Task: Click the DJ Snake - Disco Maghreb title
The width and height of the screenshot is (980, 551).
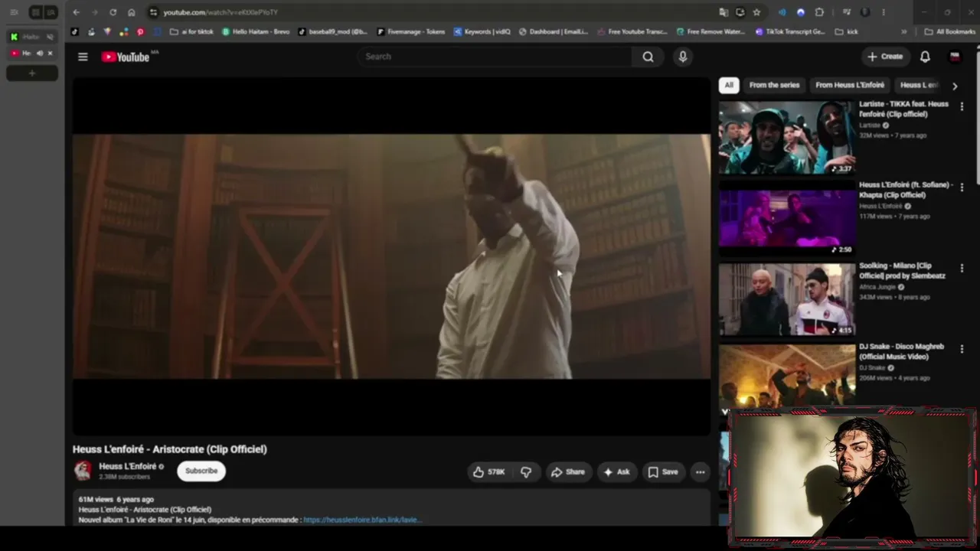Action: pos(901,351)
